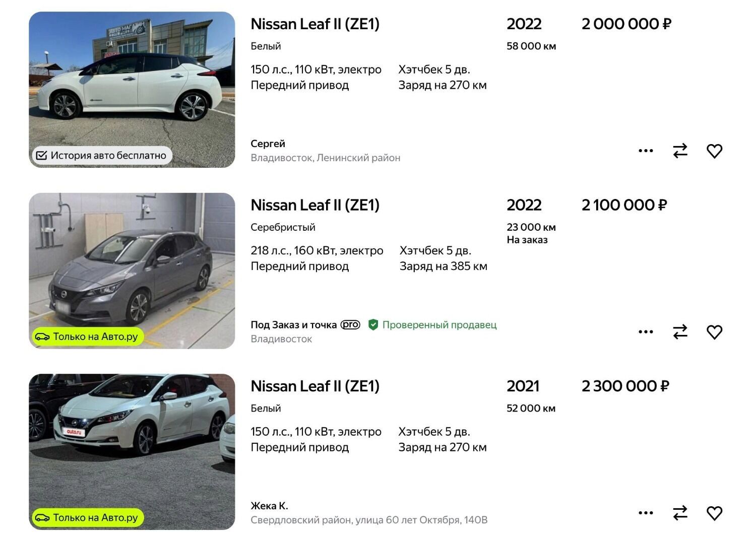Save the 2021 Nissan Leaf to favorites
Viewport: 756px width, 540px height.
714,513
